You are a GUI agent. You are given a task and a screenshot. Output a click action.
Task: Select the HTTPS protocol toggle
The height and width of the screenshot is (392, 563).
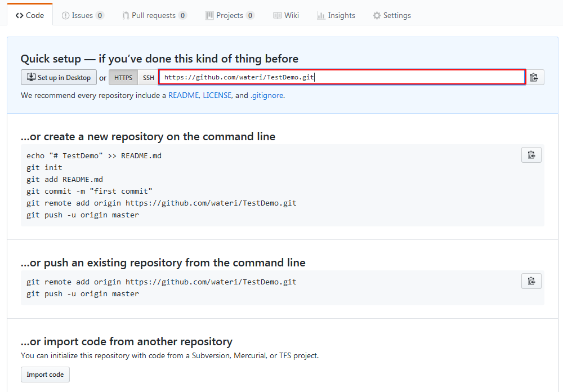(123, 78)
